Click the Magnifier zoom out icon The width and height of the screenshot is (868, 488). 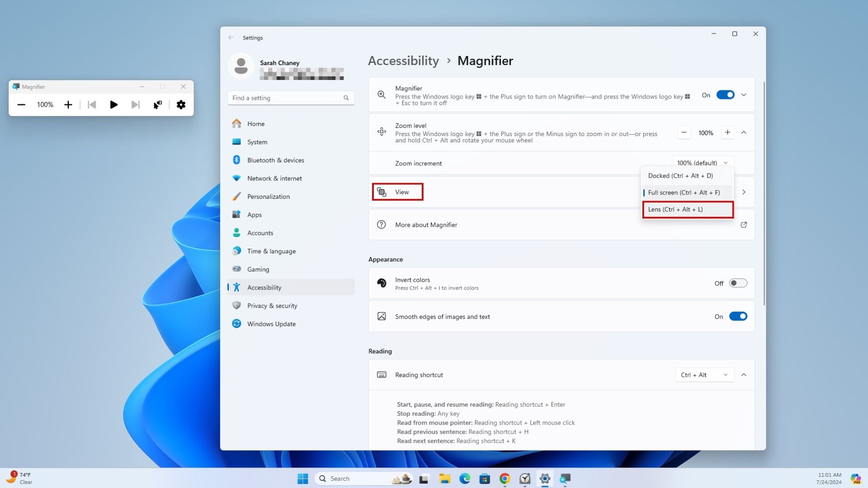pos(21,105)
